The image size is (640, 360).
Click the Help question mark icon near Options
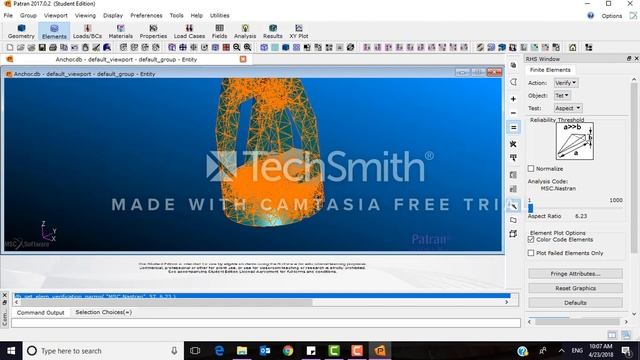(591, 16)
